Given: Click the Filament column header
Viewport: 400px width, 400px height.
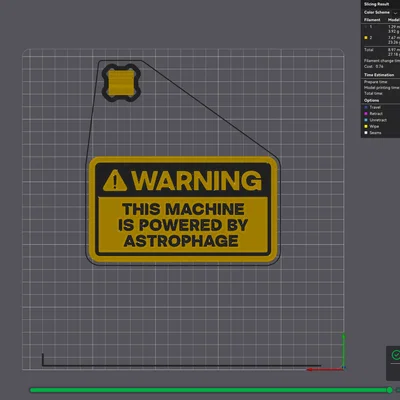Looking at the screenshot, I should 372,20.
